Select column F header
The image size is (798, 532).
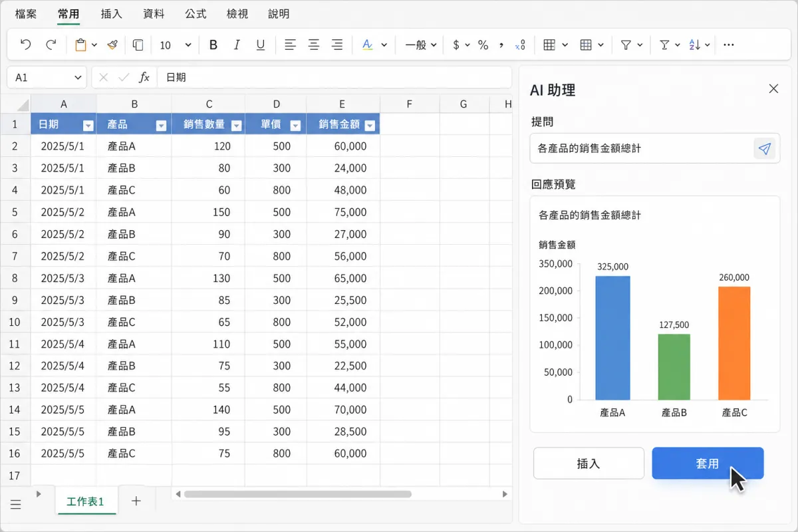pyautogui.click(x=410, y=104)
